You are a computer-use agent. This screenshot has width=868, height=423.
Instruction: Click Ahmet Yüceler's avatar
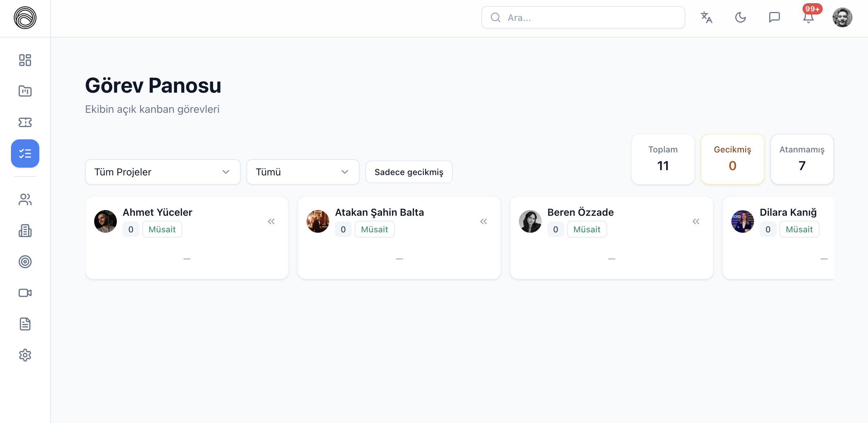click(x=105, y=221)
